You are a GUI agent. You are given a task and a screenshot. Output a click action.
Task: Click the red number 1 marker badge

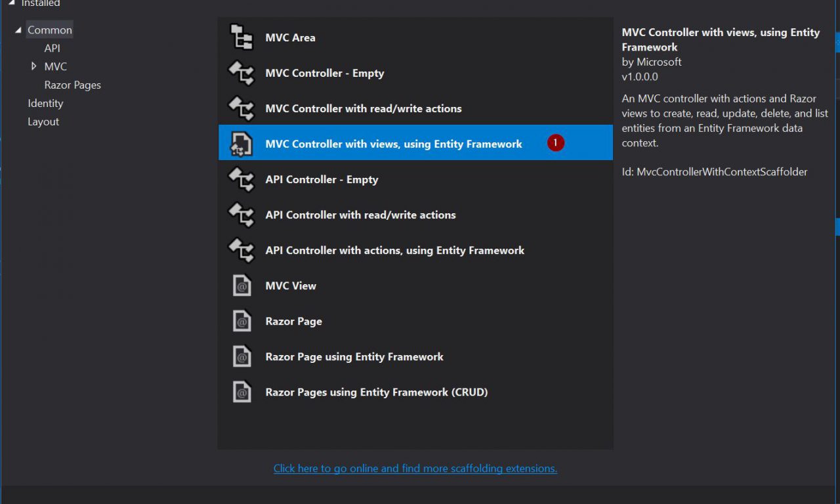click(x=555, y=142)
